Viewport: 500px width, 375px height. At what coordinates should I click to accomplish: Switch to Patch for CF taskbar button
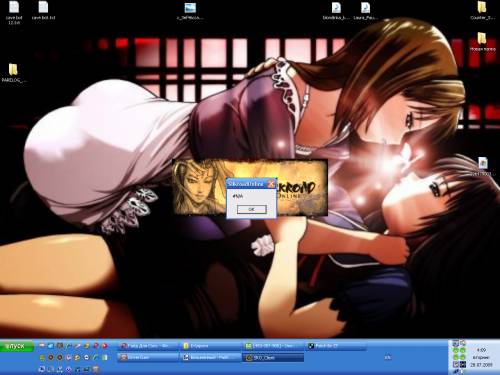click(x=336, y=346)
